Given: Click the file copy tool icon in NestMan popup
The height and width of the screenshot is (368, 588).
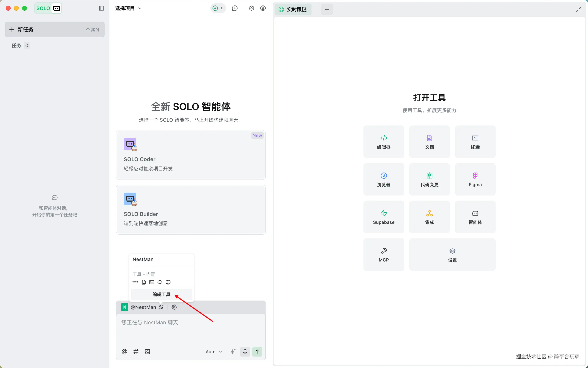Looking at the screenshot, I should [x=144, y=282].
